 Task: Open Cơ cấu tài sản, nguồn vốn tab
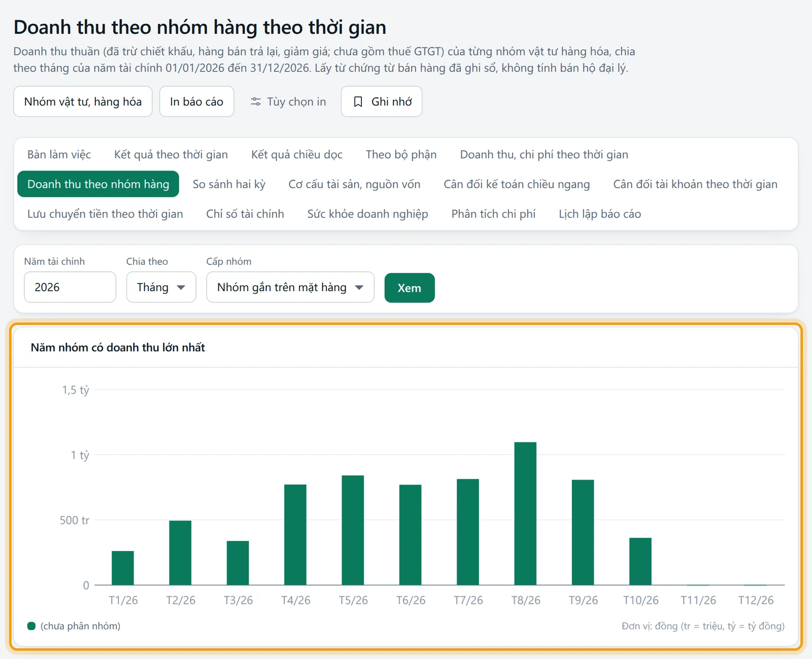coord(354,184)
